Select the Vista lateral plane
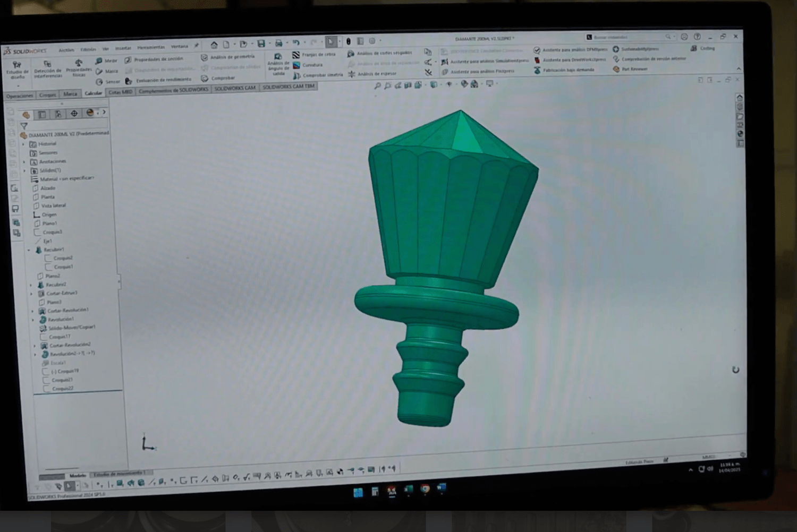 [49, 205]
